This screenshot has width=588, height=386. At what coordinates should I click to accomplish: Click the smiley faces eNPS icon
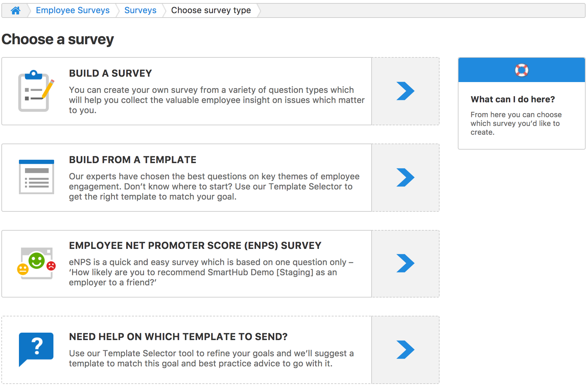pyautogui.click(x=36, y=263)
